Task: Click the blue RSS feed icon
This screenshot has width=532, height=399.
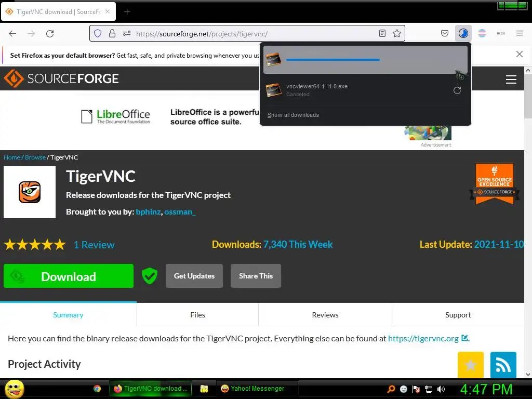Action: (503, 365)
